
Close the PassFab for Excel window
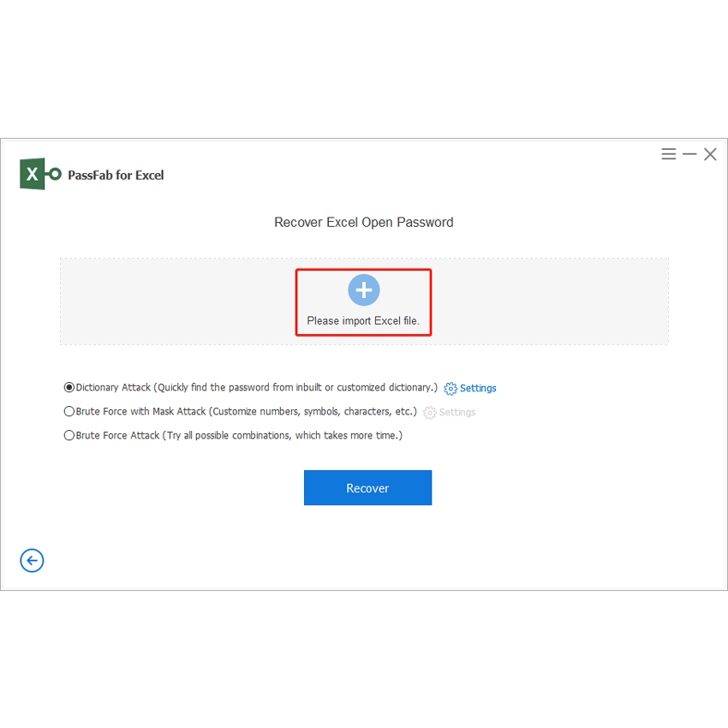(710, 154)
